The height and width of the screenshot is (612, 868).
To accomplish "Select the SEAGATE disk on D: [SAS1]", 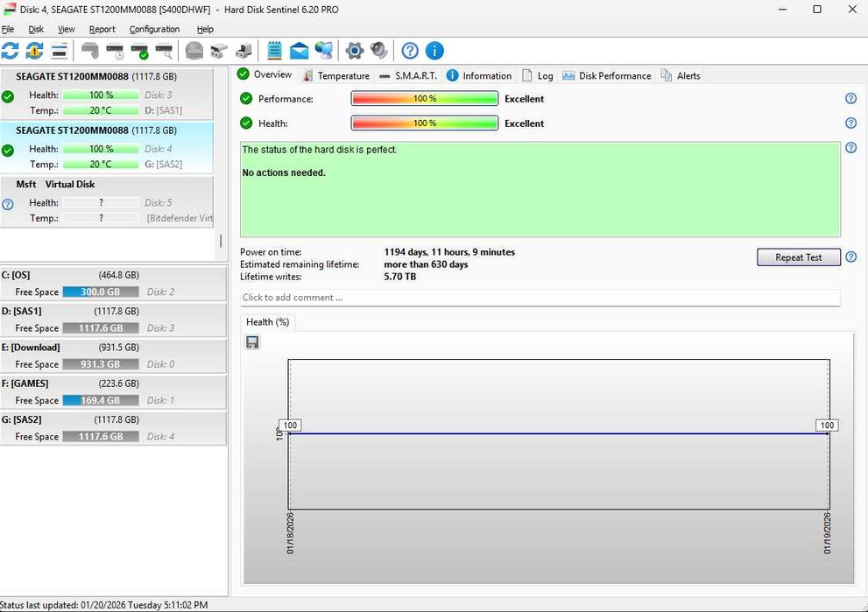I will pyautogui.click(x=106, y=93).
